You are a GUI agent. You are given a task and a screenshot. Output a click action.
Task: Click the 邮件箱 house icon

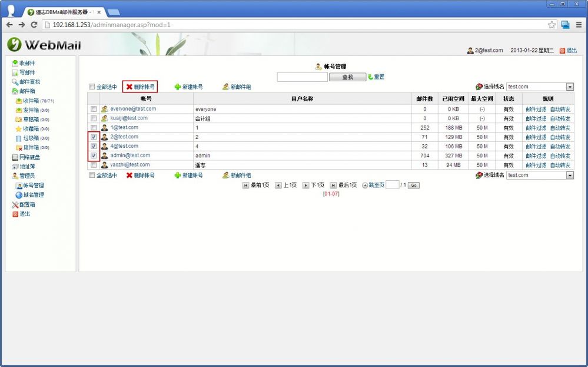[x=15, y=91]
